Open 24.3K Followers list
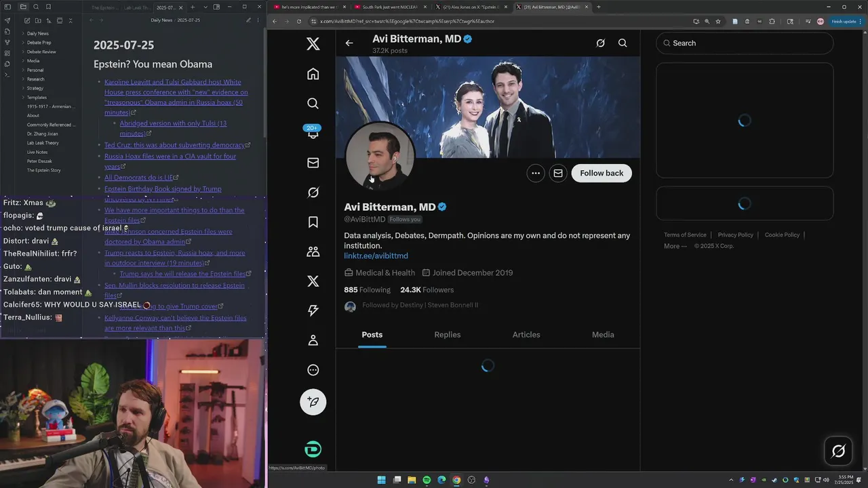 coord(427,289)
